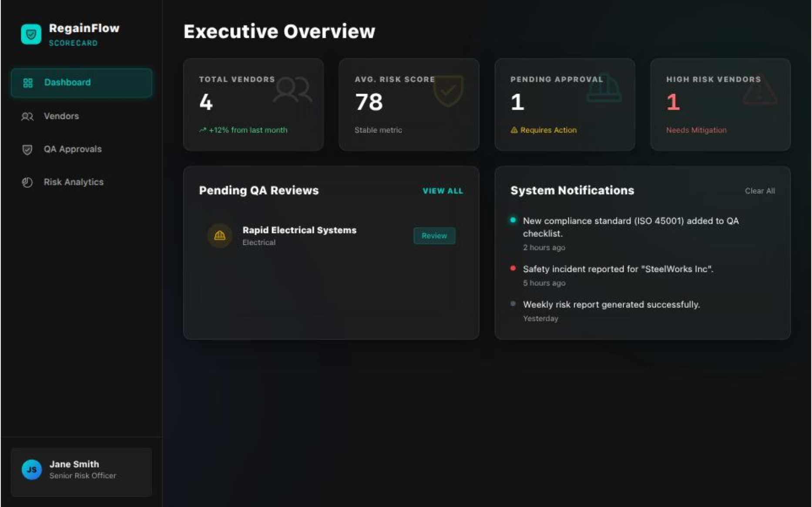
Task: Expand the Pending QA Reviews list with VIEW ALL
Action: (443, 191)
